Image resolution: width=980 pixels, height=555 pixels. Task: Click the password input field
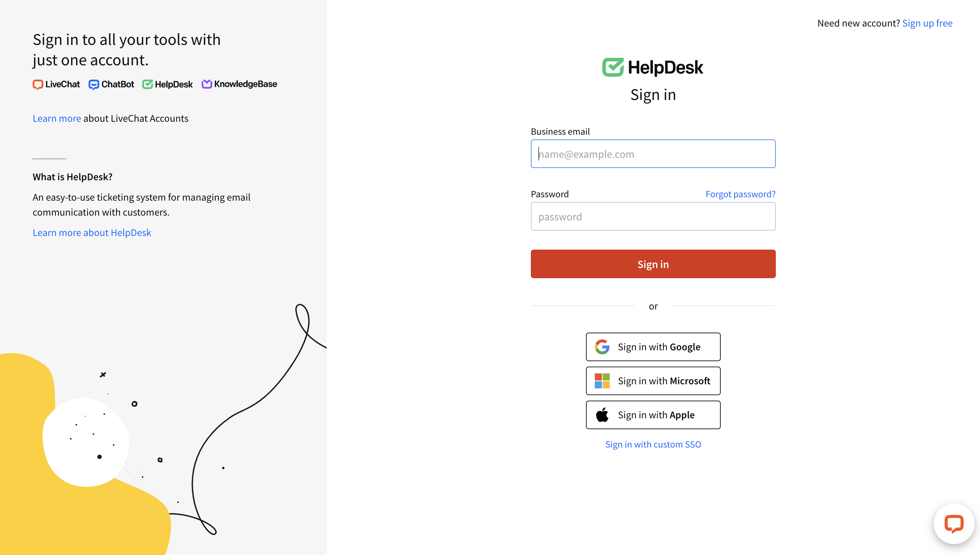tap(653, 216)
